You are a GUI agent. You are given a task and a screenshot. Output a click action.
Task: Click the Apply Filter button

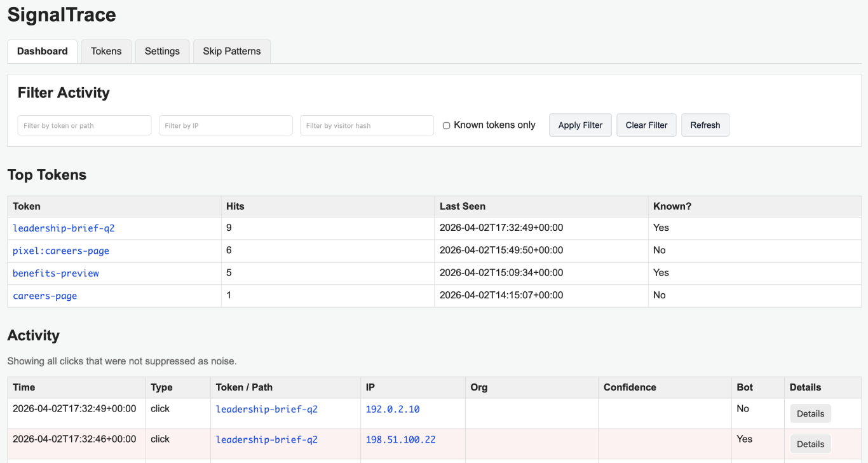coord(580,125)
